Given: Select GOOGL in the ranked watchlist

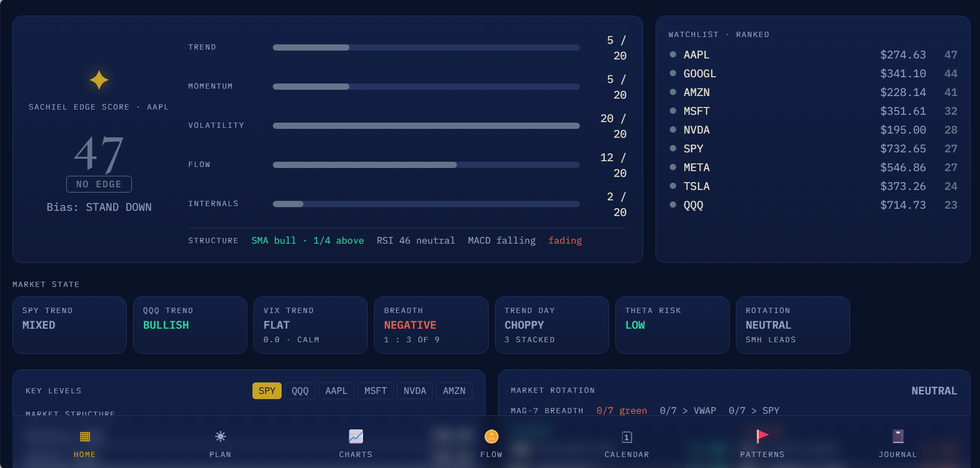Looking at the screenshot, I should click(x=813, y=74).
